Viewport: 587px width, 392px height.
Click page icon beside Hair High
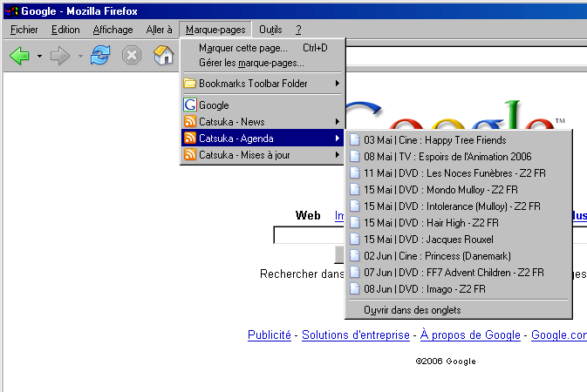click(354, 222)
